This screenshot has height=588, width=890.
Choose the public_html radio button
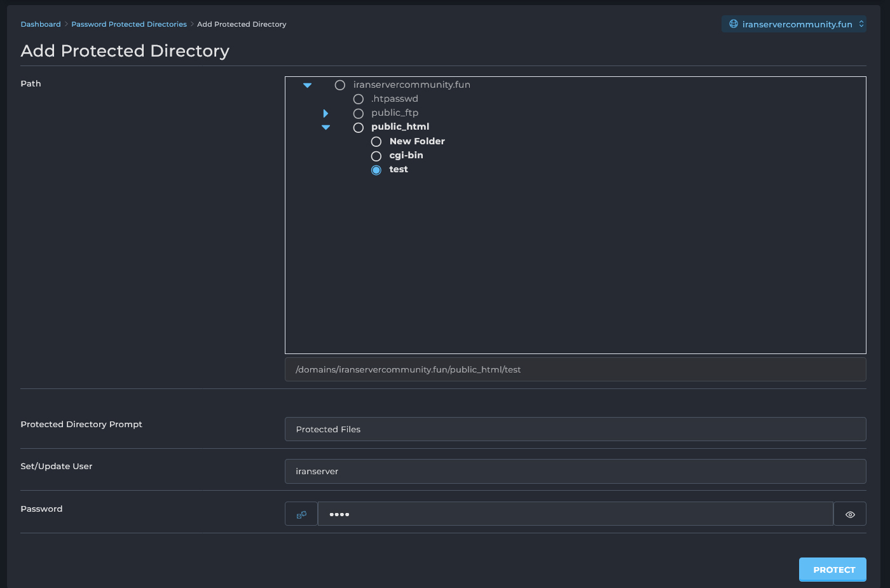(x=359, y=127)
